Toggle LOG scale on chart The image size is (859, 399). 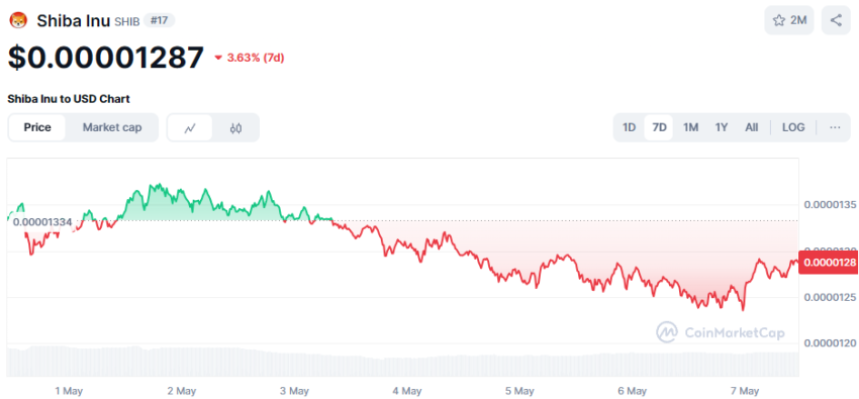click(x=793, y=127)
